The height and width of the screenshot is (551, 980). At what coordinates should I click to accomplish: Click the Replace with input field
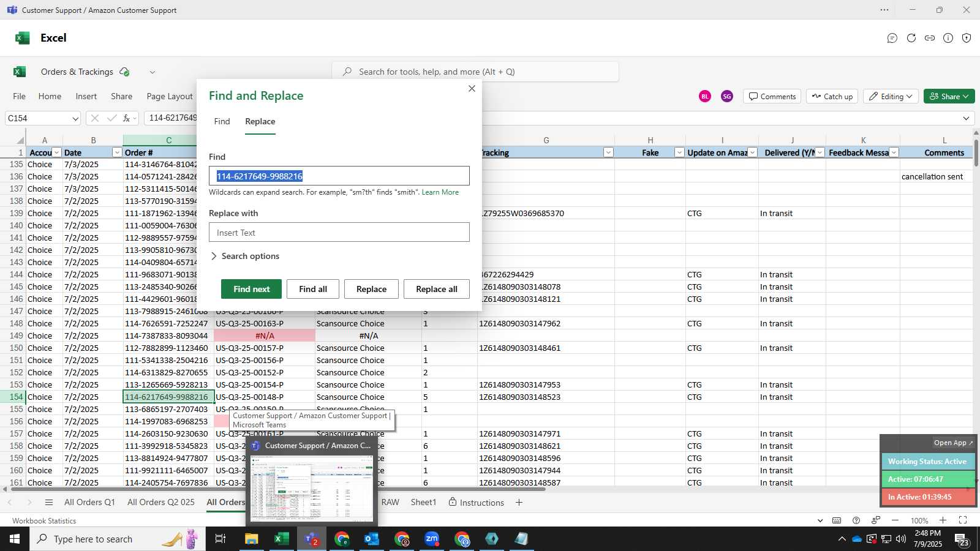[x=339, y=233]
